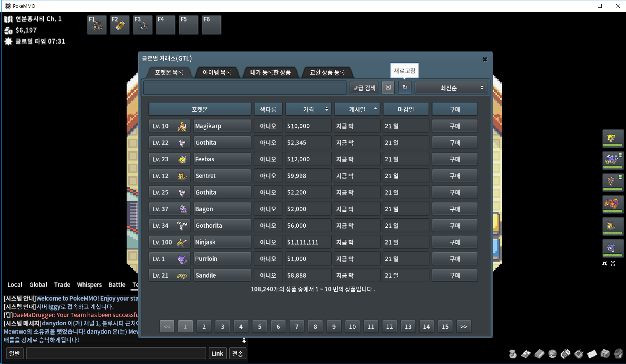The width and height of the screenshot is (626, 364).
Task: Open the gift box icon
Action: tap(605, 354)
